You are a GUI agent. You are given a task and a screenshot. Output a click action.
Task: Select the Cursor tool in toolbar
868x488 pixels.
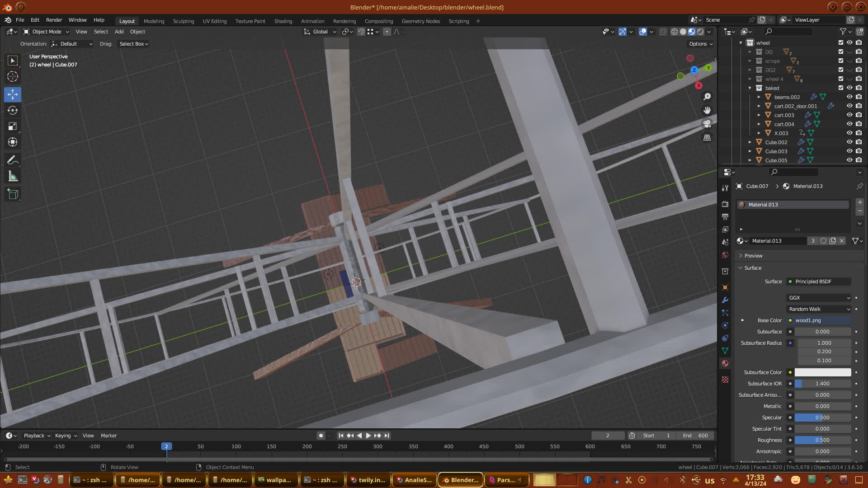pos(13,77)
